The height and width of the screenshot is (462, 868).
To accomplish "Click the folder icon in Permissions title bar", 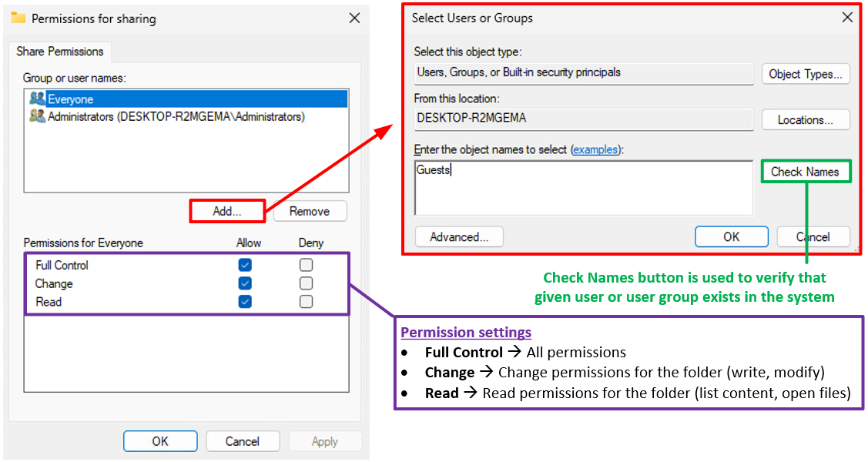I will point(18,18).
